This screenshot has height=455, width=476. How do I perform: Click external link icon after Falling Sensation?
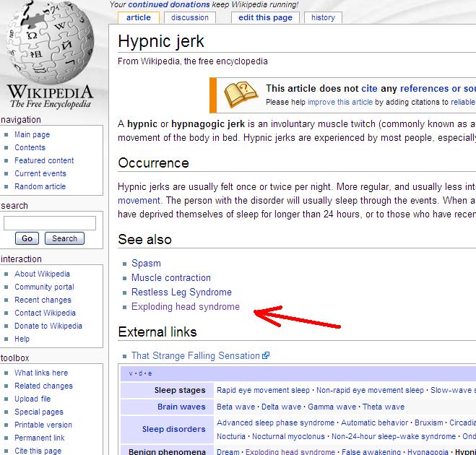click(266, 356)
